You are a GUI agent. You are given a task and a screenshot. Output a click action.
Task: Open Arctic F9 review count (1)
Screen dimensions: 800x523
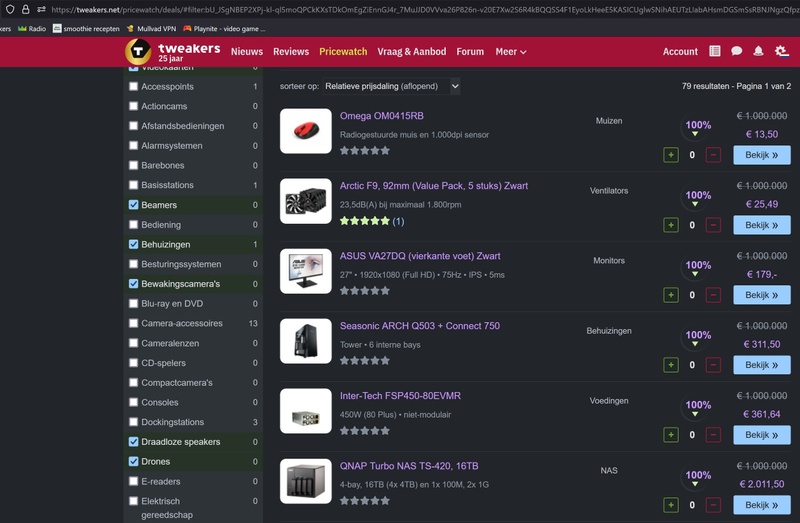[398, 221]
